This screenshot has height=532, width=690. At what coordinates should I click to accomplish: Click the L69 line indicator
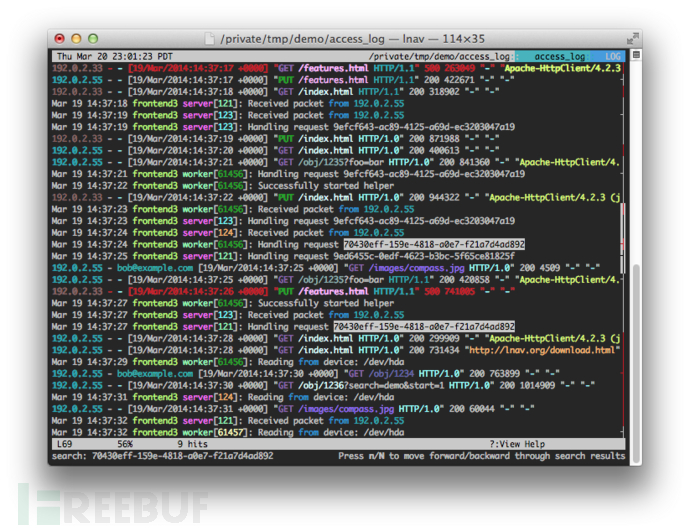[65, 444]
